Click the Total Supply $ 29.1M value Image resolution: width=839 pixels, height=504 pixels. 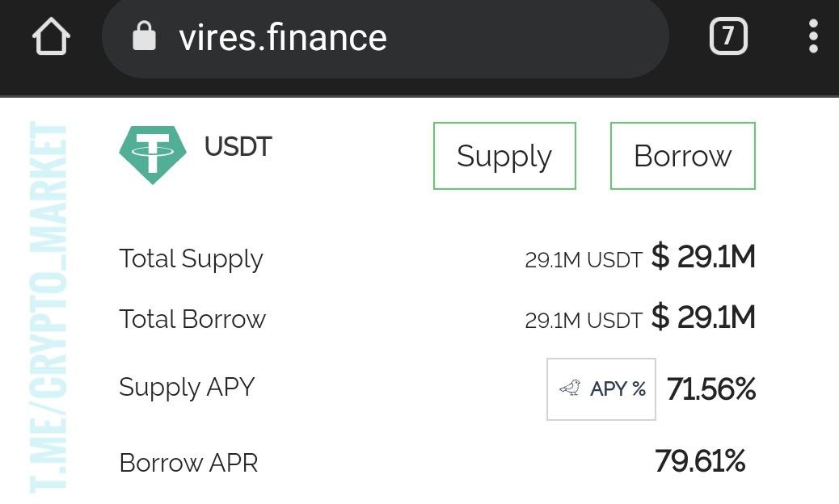tap(703, 258)
